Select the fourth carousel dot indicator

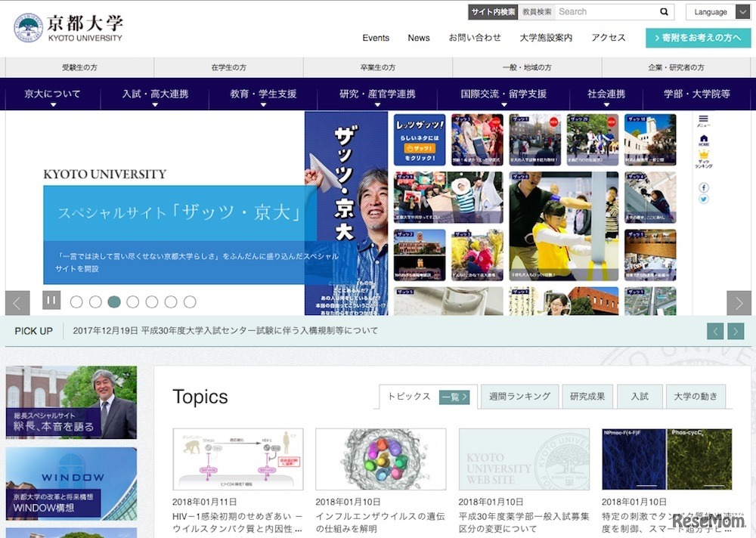pyautogui.click(x=133, y=301)
